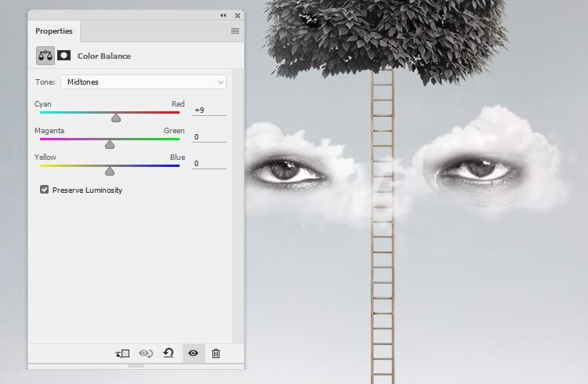The image size is (588, 384).
Task: Click the Magenta-Green slider handle
Action: [x=110, y=144]
